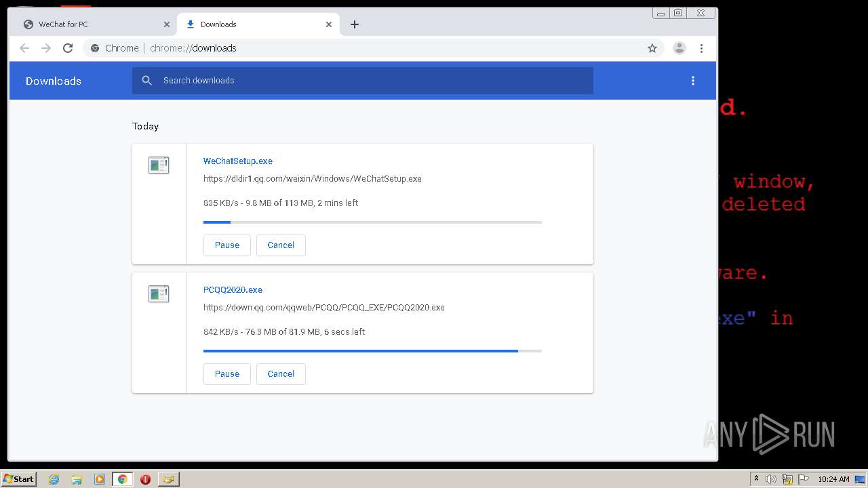Click the WeChatSetup.exe file icon
Image resolution: width=868 pixels, height=488 pixels.
pos(159,165)
